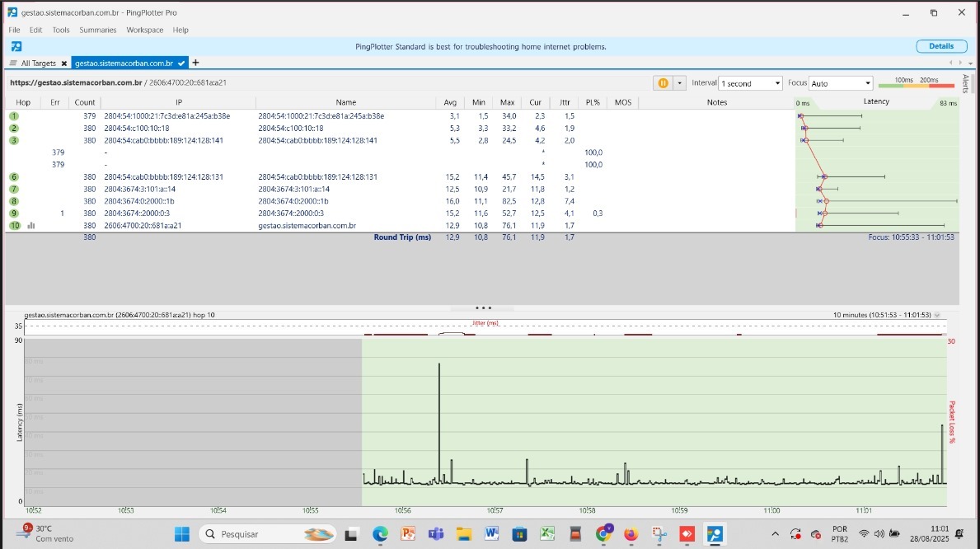Click the Avg column header

(450, 102)
